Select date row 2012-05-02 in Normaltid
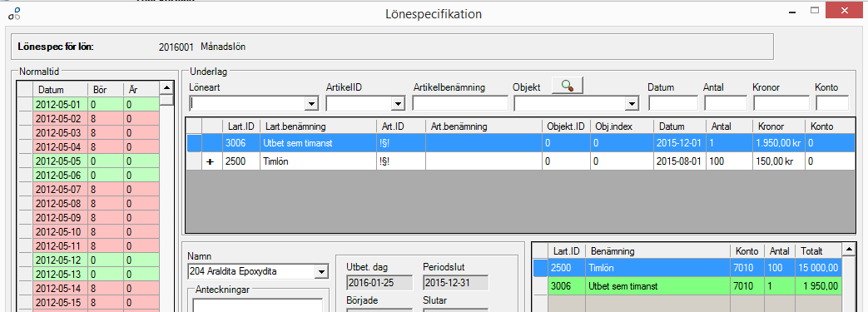Image resolution: width=868 pixels, height=312 pixels. coord(88,118)
